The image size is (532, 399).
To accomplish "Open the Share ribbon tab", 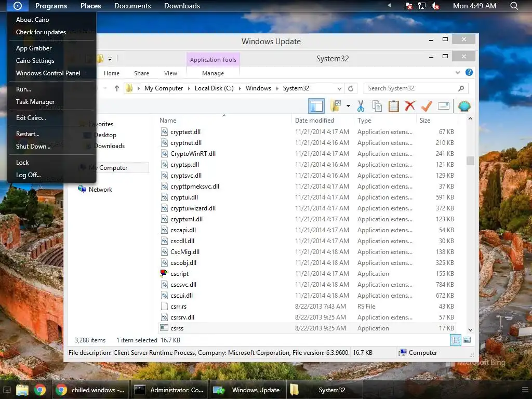I will pyautogui.click(x=141, y=73).
